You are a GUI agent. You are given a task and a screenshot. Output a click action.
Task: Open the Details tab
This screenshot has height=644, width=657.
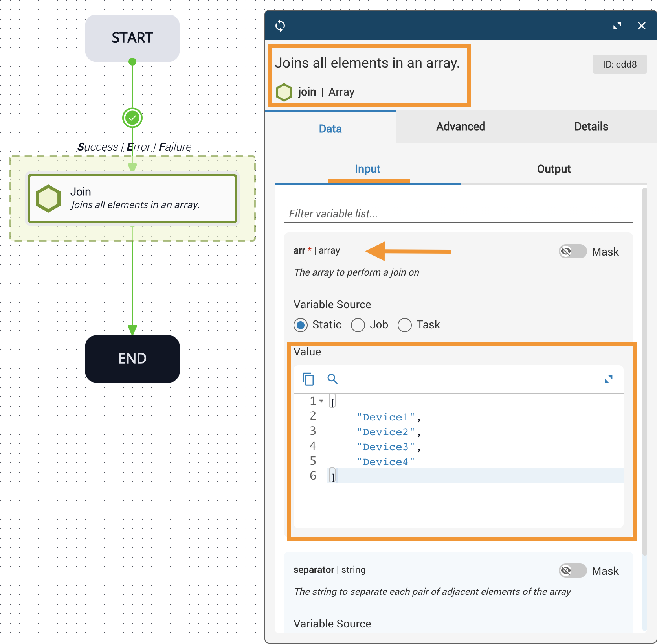click(591, 127)
